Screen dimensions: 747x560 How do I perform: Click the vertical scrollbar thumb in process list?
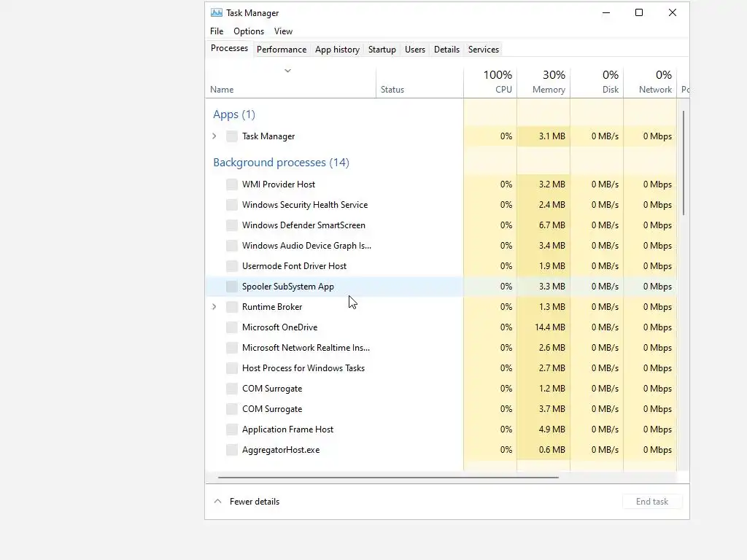684,163
